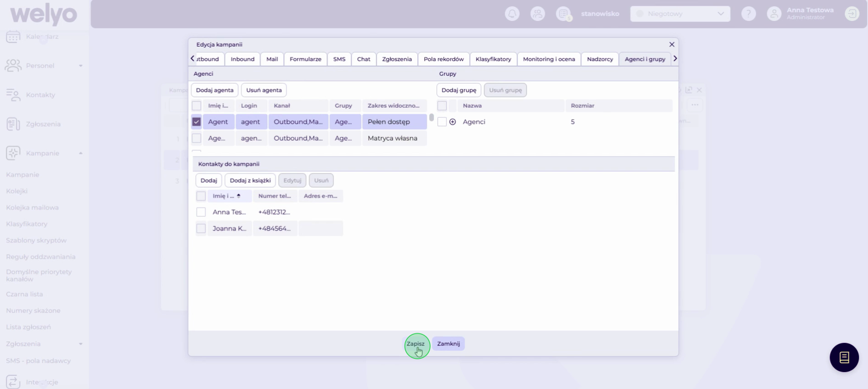Click the Interakcje sidebar icon

(13, 382)
